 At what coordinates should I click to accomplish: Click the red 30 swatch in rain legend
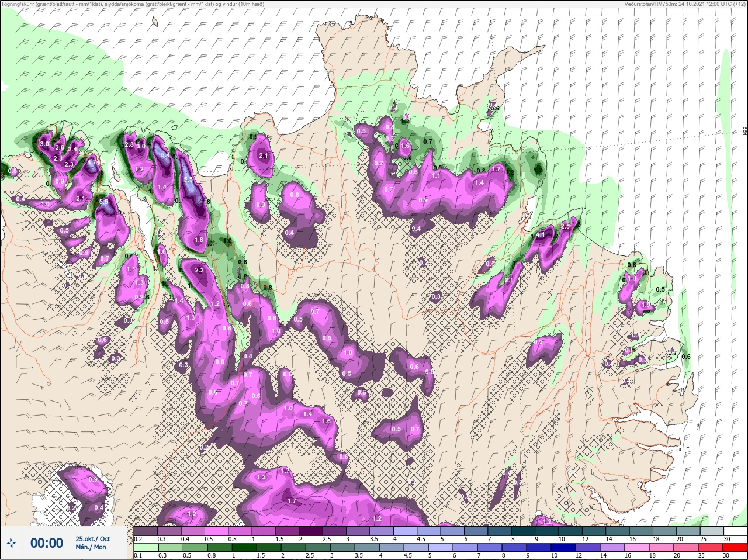click(735, 548)
